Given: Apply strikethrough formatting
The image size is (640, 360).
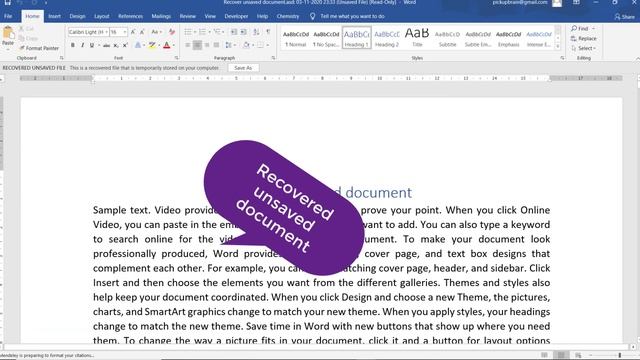Looking at the screenshot, I should pyautogui.click(x=106, y=45).
